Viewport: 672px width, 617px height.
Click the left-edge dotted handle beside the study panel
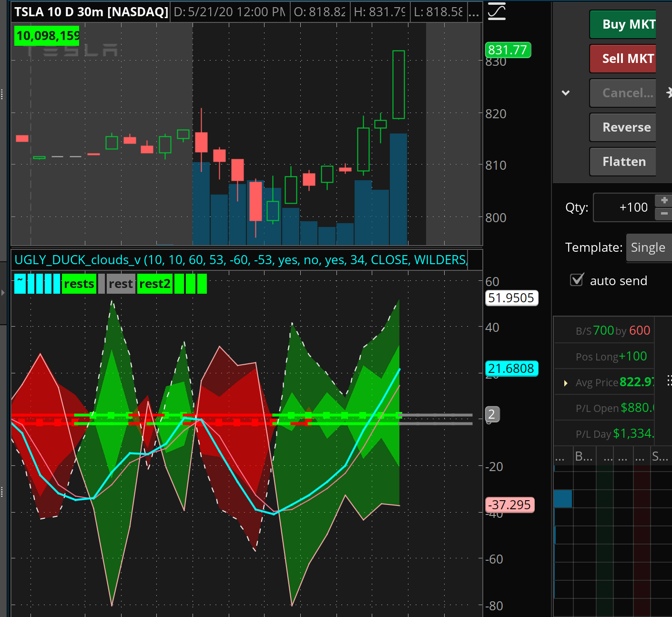pyautogui.click(x=2, y=492)
